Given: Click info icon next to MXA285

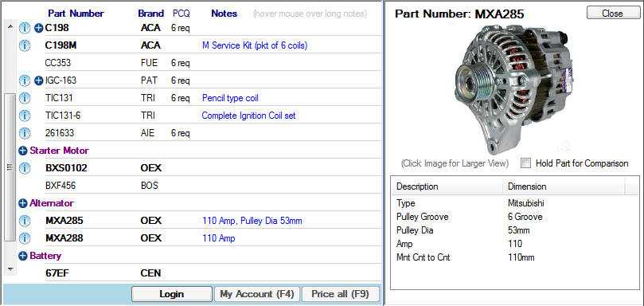Looking at the screenshot, I should tap(25, 221).
